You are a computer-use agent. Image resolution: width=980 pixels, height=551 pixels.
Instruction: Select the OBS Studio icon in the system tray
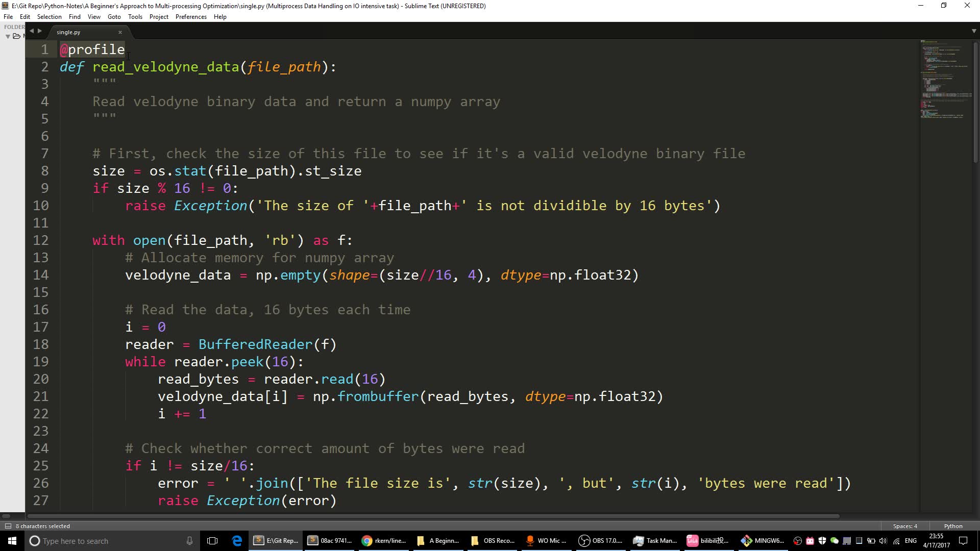pyautogui.click(x=798, y=540)
